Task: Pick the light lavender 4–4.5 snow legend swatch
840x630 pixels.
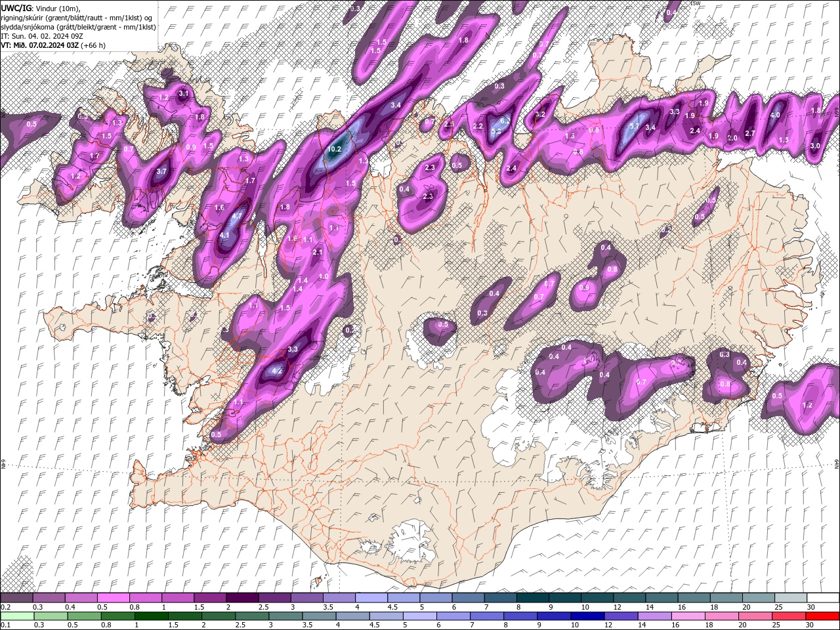Action: pyautogui.click(x=371, y=598)
